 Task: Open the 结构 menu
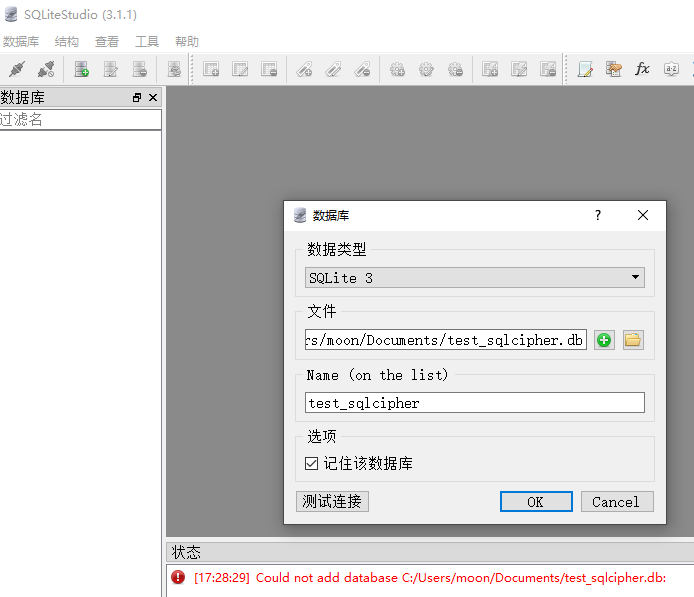[67, 42]
